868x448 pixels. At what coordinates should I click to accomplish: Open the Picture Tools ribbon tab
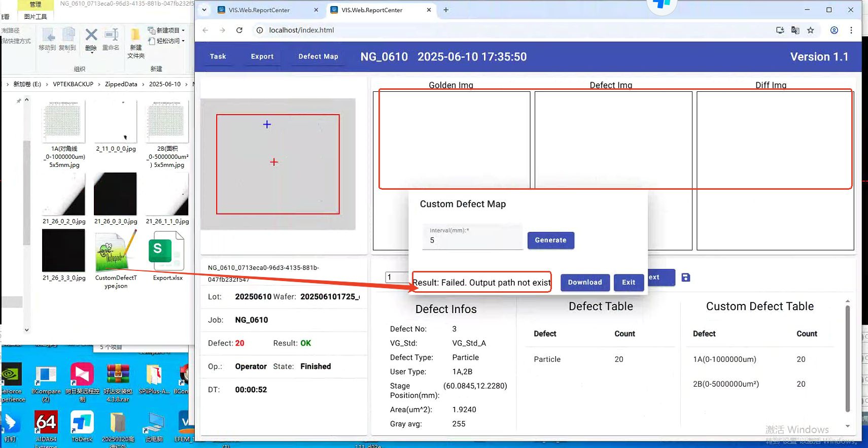coord(36,17)
